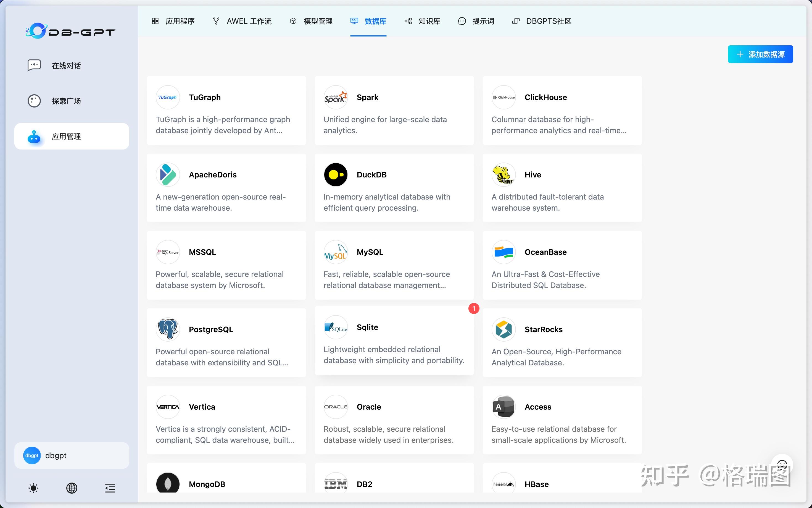812x508 pixels.
Task: Click the TuGraph logo icon
Action: 167,98
